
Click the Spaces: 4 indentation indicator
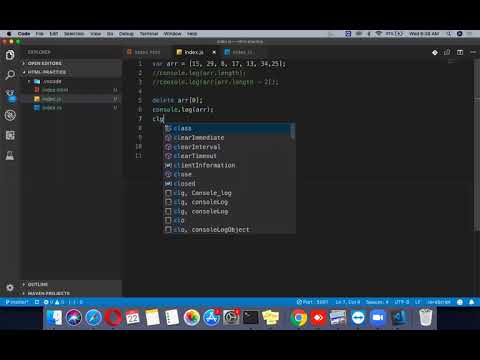[x=377, y=302]
